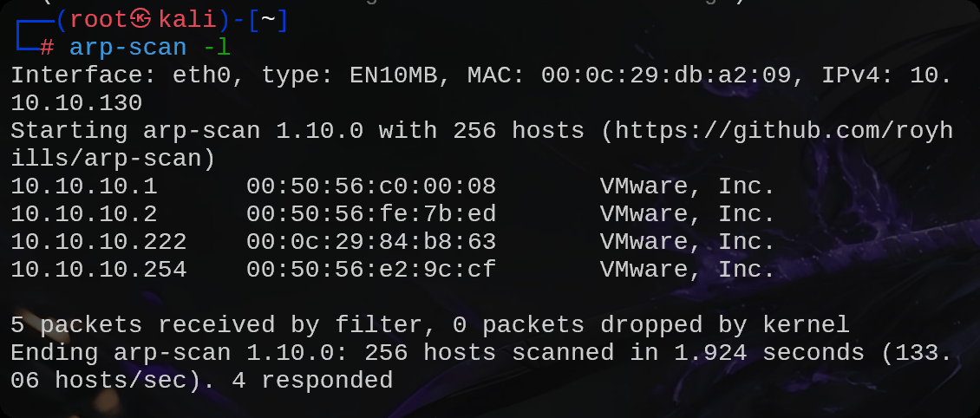Click MAC address 00:50:56:fe:7b:ed
The height and width of the screenshot is (418, 980).
pos(371,214)
